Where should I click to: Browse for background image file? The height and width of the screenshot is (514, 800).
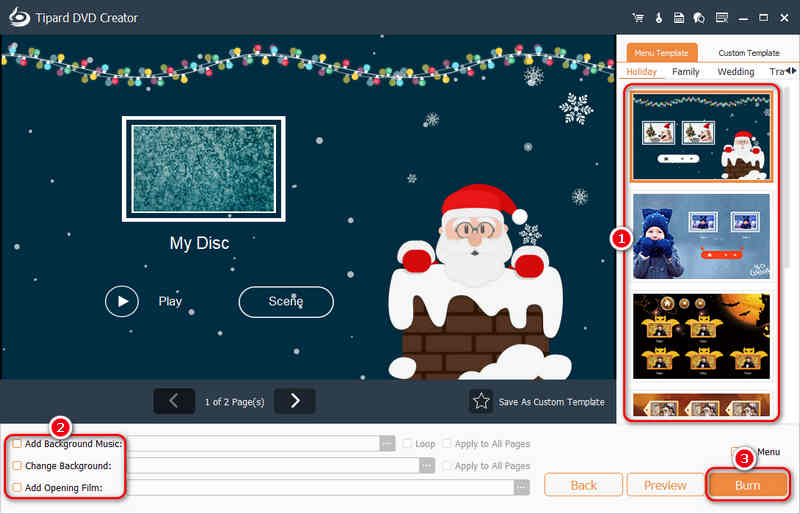coord(427,466)
